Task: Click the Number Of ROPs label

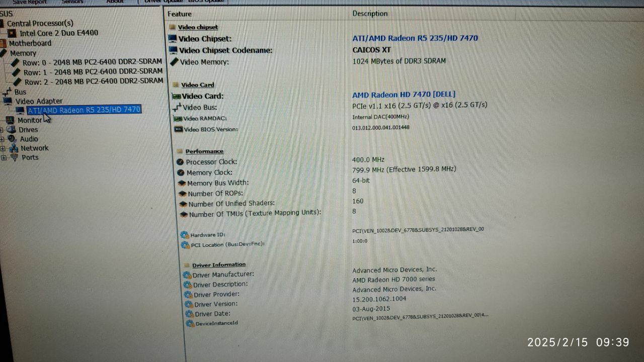Action: pyautogui.click(x=215, y=194)
